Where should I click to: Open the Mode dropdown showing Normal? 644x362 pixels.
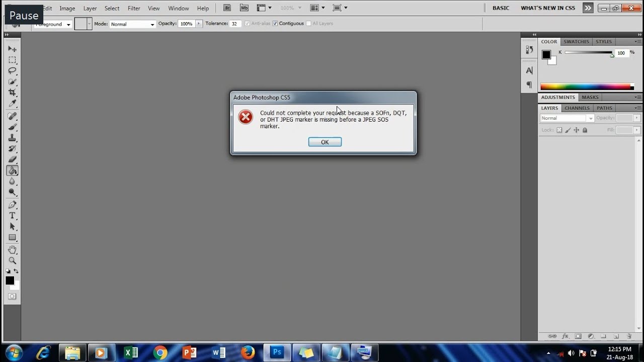[x=132, y=24]
